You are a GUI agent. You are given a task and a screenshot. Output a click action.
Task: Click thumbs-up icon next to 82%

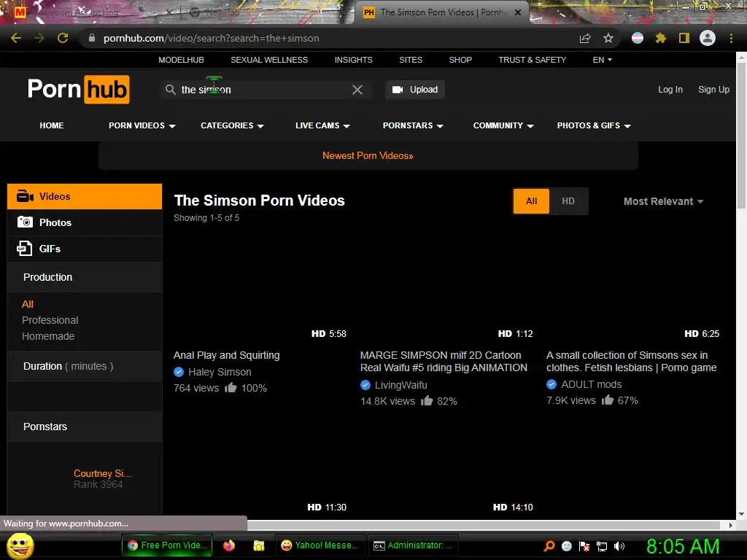click(x=427, y=400)
